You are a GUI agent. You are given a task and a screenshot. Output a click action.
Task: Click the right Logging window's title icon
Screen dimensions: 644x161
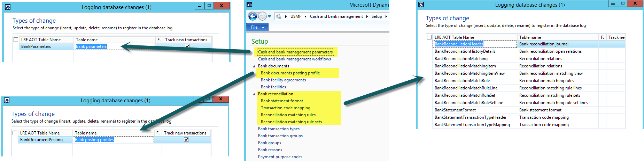tap(421, 5)
